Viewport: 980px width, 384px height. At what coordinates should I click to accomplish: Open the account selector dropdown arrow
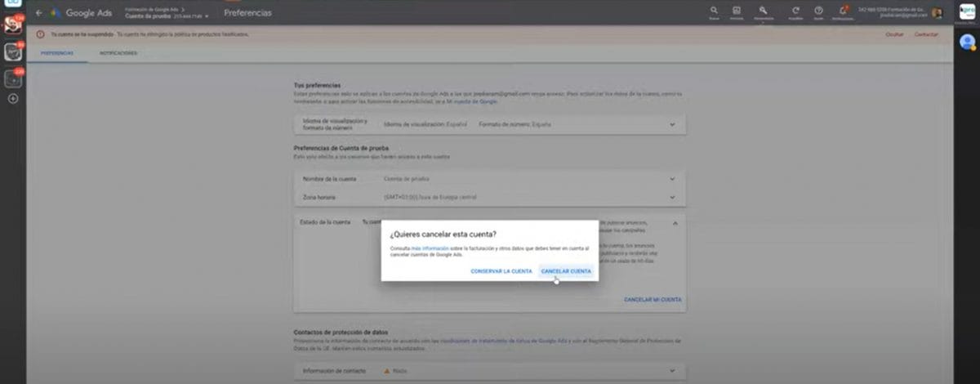coord(207,16)
